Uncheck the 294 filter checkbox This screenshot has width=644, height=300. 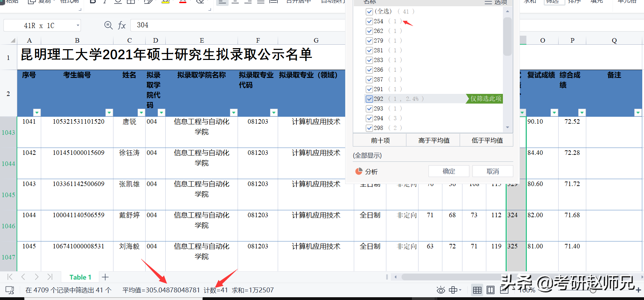[x=369, y=118]
